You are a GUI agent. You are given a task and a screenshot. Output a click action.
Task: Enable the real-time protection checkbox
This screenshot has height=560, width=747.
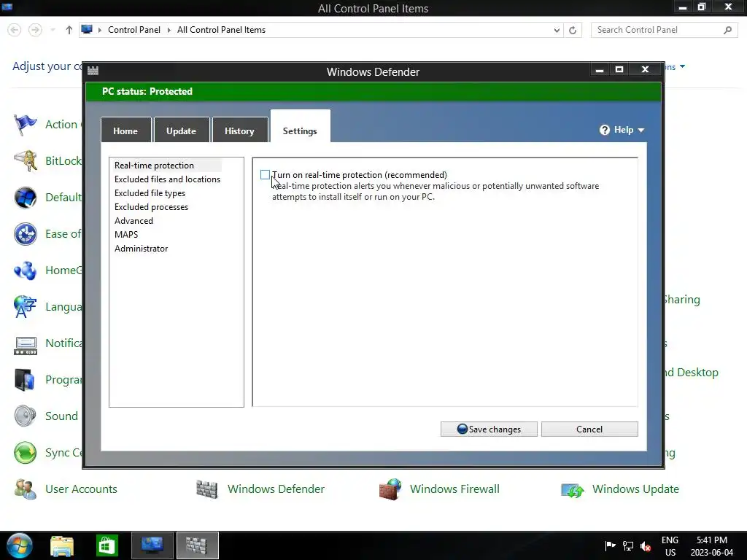[x=265, y=175]
